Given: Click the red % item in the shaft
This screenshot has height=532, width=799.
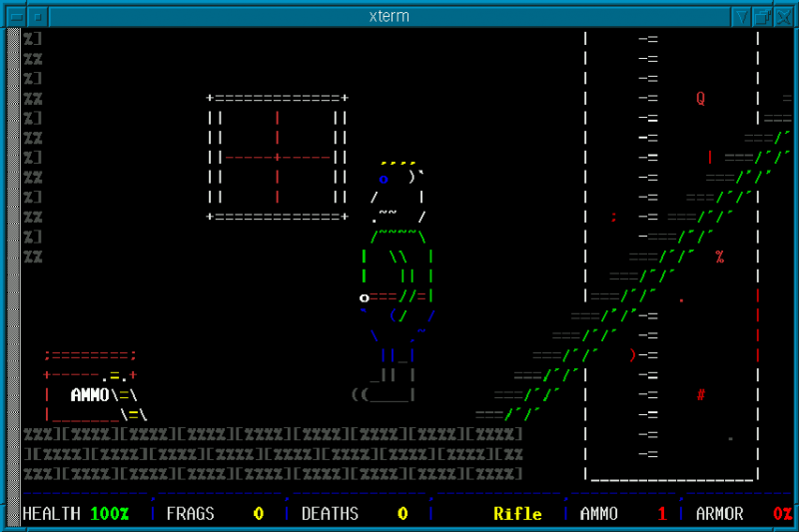Looking at the screenshot, I should 719,257.
